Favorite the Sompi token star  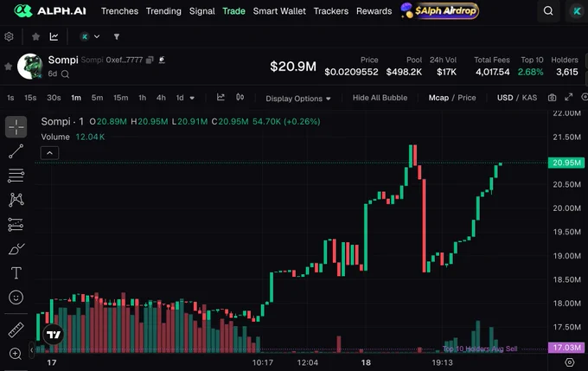(x=9, y=67)
